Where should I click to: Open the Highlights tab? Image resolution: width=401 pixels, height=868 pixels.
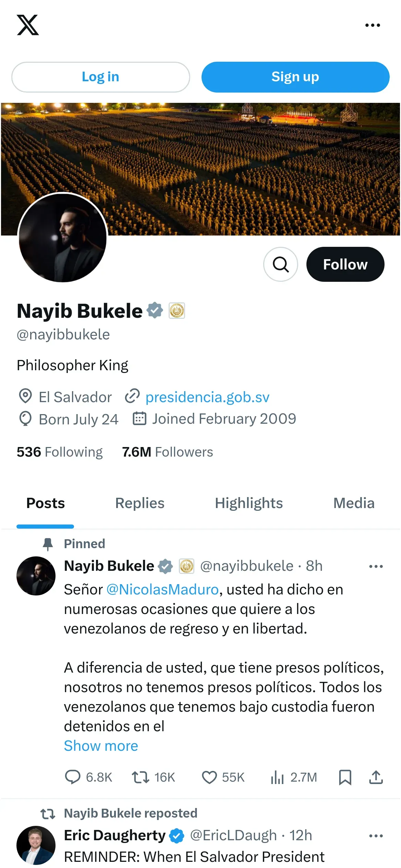[249, 503]
